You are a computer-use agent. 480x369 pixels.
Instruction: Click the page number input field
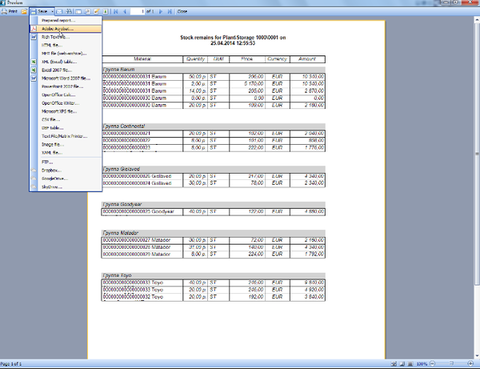pyautogui.click(x=138, y=11)
